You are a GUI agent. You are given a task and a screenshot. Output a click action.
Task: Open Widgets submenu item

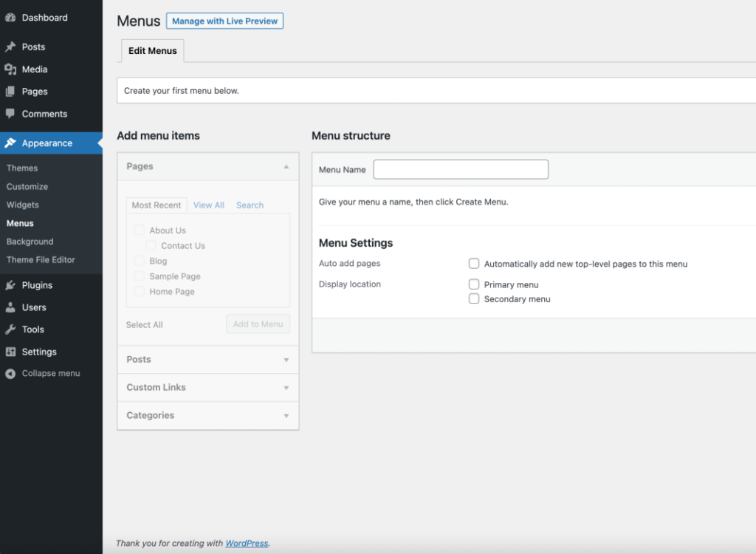click(x=23, y=205)
